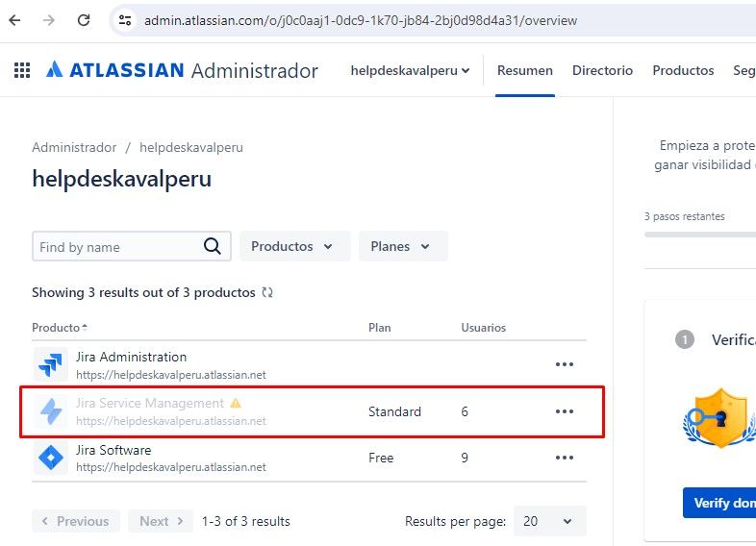Click the Atlassian Administrador logo
756x546 pixels.
tap(182, 70)
